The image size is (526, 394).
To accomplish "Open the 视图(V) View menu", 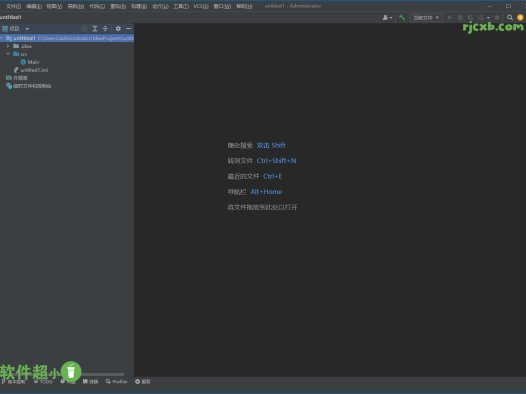I will click(x=54, y=6).
